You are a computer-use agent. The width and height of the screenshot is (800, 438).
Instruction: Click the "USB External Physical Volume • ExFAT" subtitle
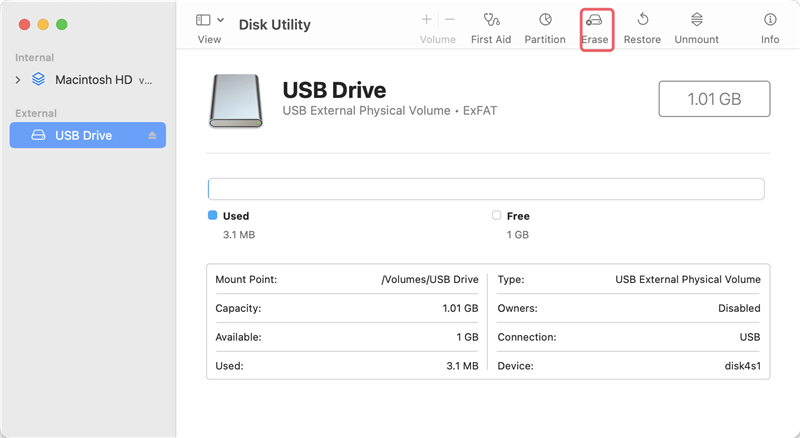(389, 111)
